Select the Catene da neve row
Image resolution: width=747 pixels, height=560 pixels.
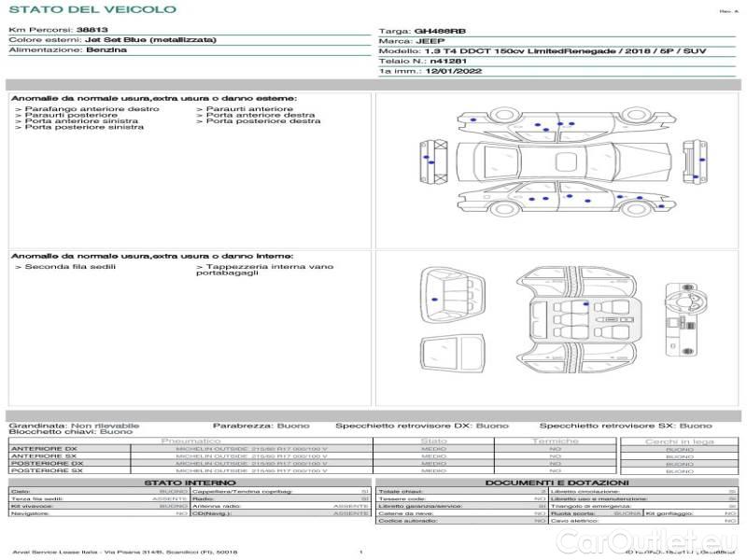(461, 513)
